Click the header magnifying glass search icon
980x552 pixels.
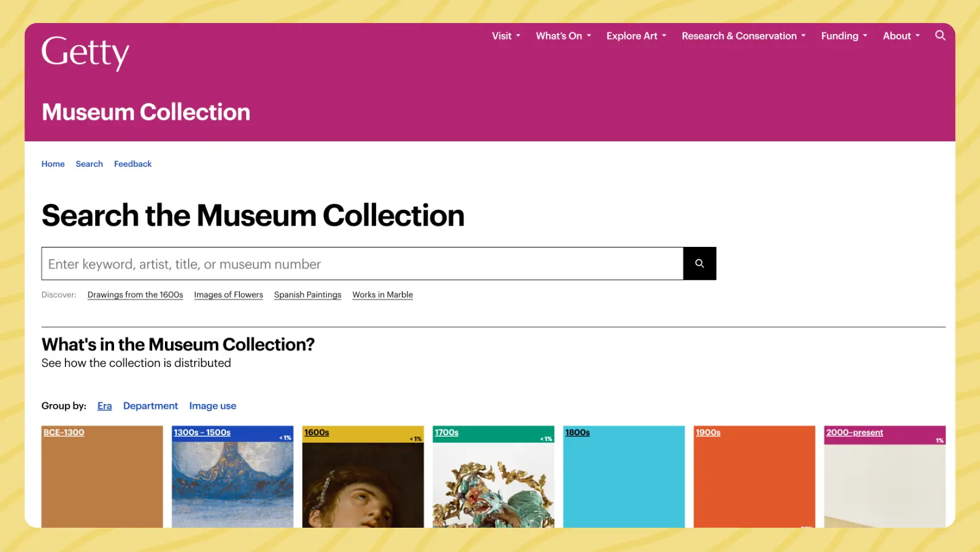[940, 36]
